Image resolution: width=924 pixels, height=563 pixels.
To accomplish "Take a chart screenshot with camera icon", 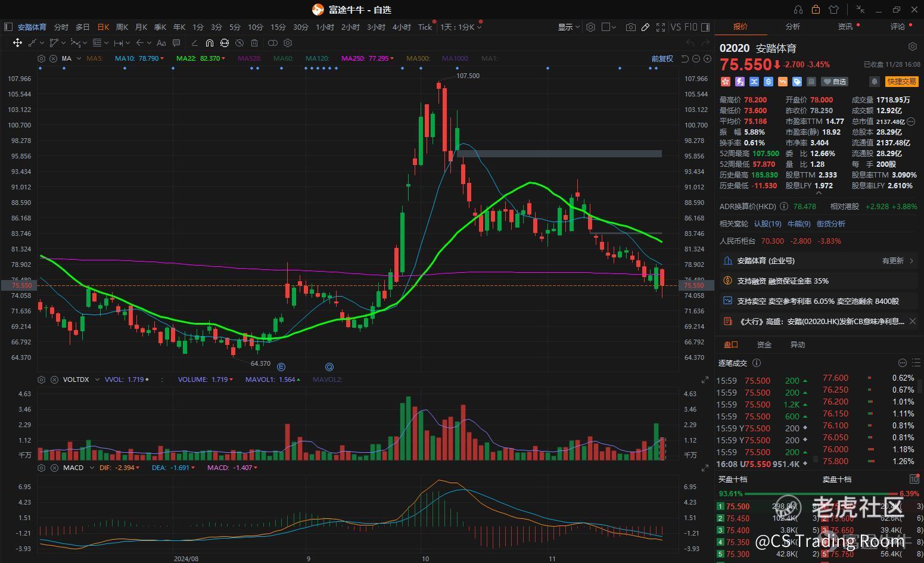I will click(630, 27).
